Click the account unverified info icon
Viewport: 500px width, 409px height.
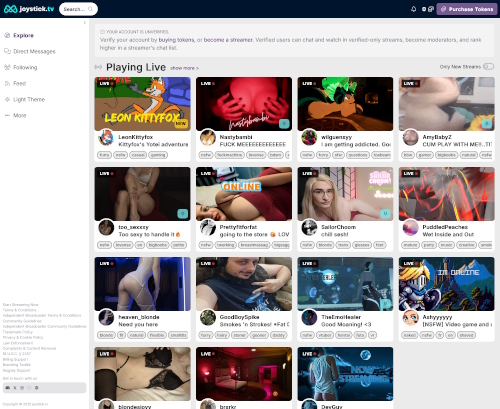(102, 32)
